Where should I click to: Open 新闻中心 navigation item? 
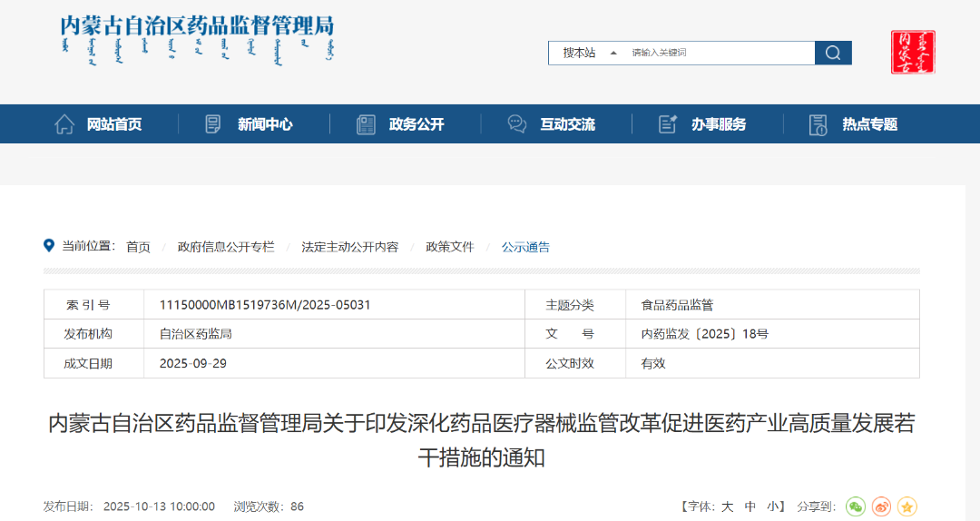pos(265,124)
